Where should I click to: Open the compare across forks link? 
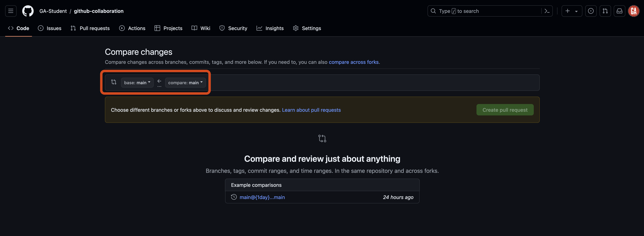point(354,62)
